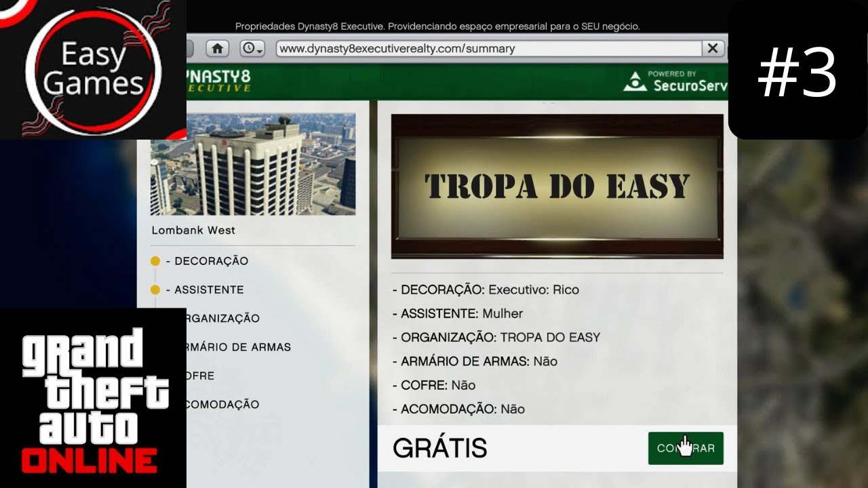Click the yellow dot beside DECORAÇÃO
Image resolution: width=868 pixels, height=488 pixels.
[155, 261]
